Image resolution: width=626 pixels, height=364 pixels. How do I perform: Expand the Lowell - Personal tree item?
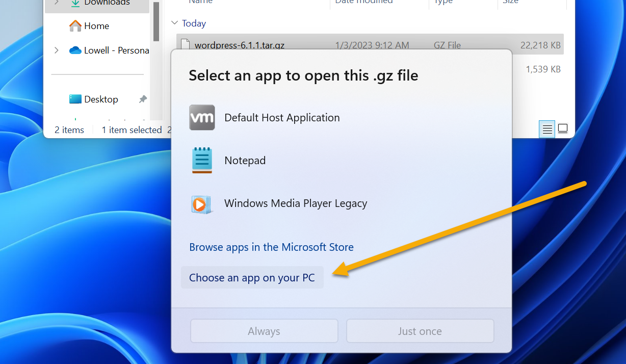(56, 50)
